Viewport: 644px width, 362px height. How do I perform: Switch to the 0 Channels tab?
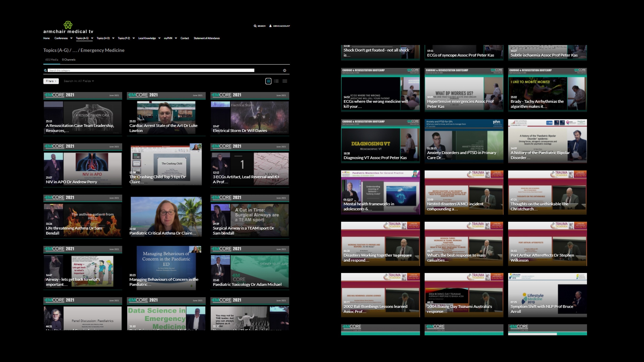(x=69, y=60)
